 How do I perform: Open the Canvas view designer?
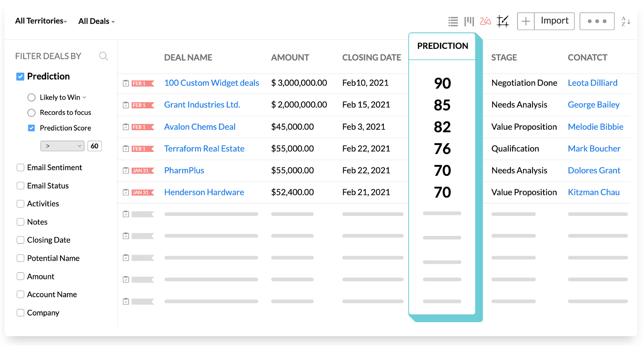click(503, 21)
